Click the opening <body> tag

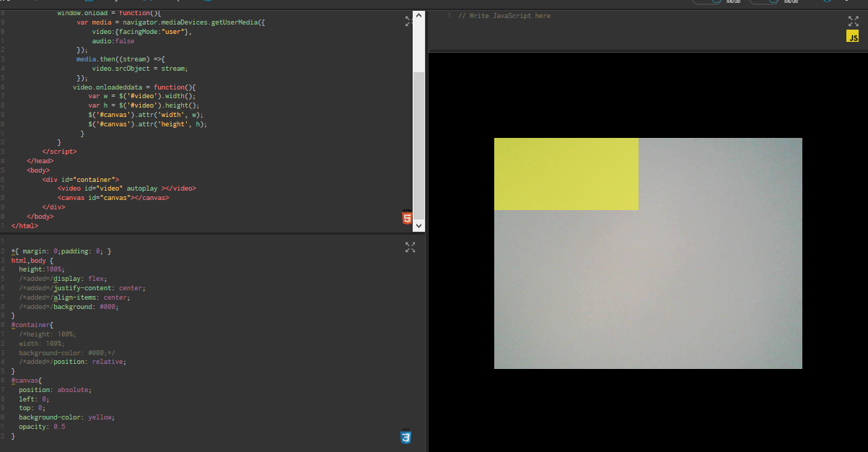(x=38, y=170)
